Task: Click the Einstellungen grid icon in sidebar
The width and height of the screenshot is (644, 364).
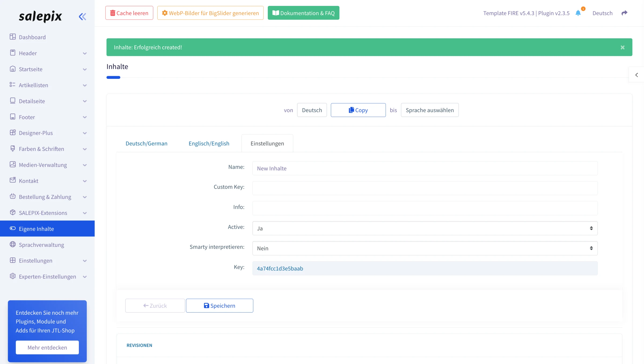Action: [13, 260]
